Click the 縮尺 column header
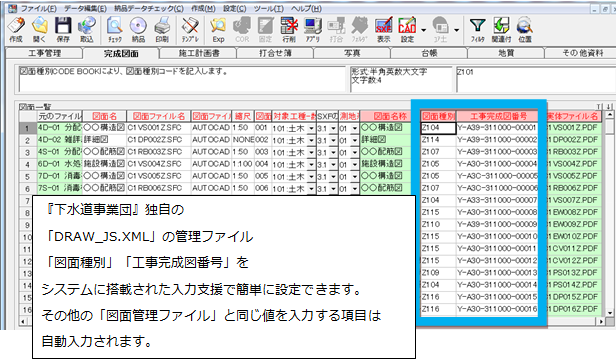 tap(243, 116)
